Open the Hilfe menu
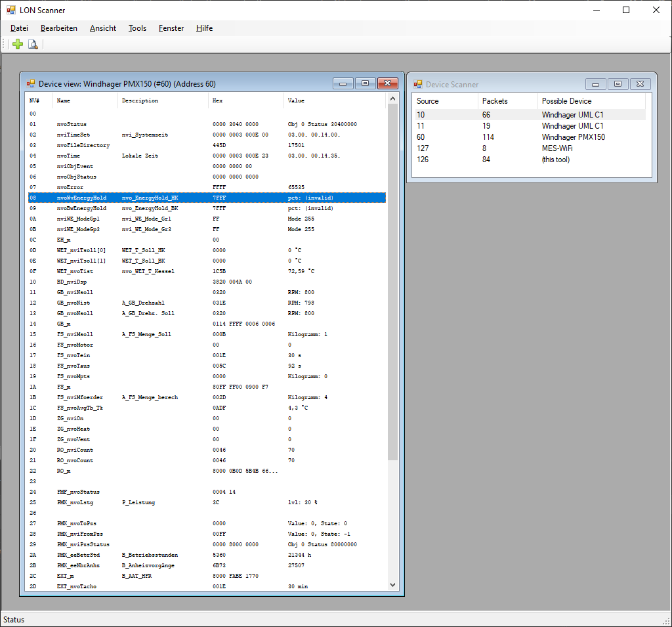 [x=204, y=28]
